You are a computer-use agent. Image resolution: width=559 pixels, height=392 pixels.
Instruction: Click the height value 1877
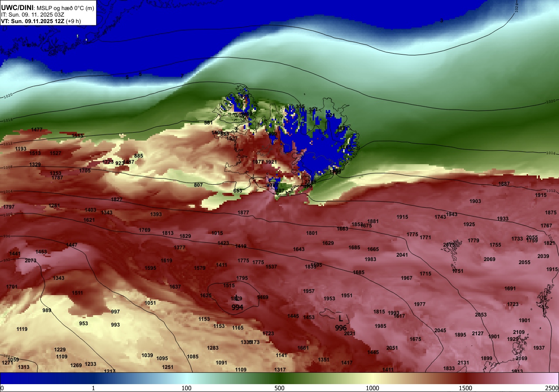[243, 213]
